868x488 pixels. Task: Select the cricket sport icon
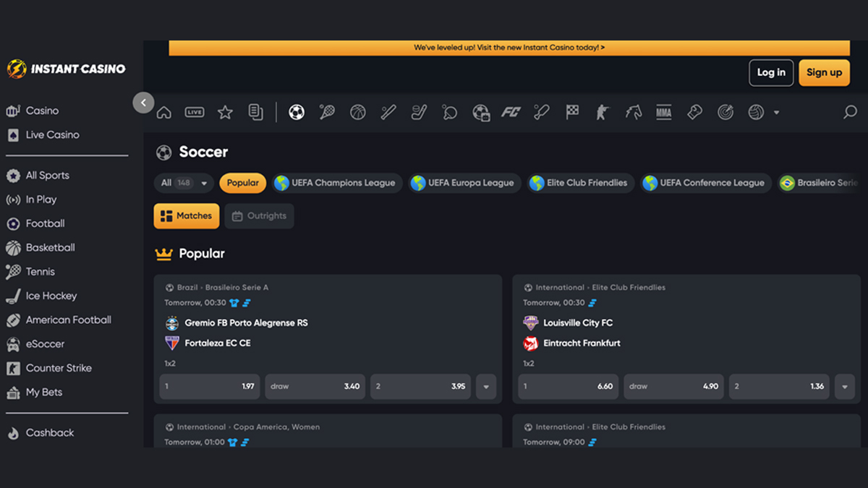(542, 112)
